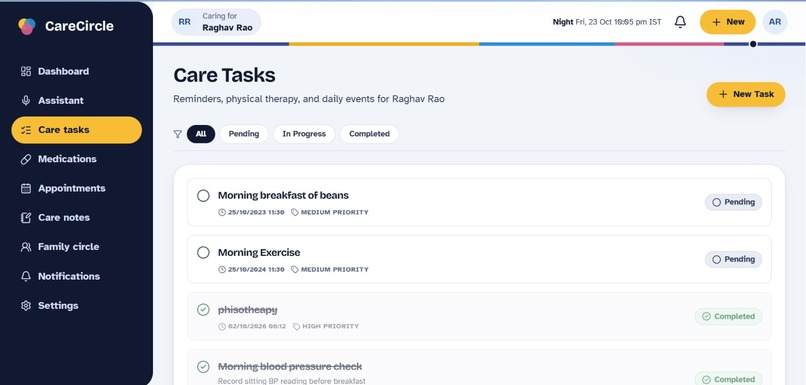Select the All filter tab
Screen dimensions: 806x385
tap(201, 134)
